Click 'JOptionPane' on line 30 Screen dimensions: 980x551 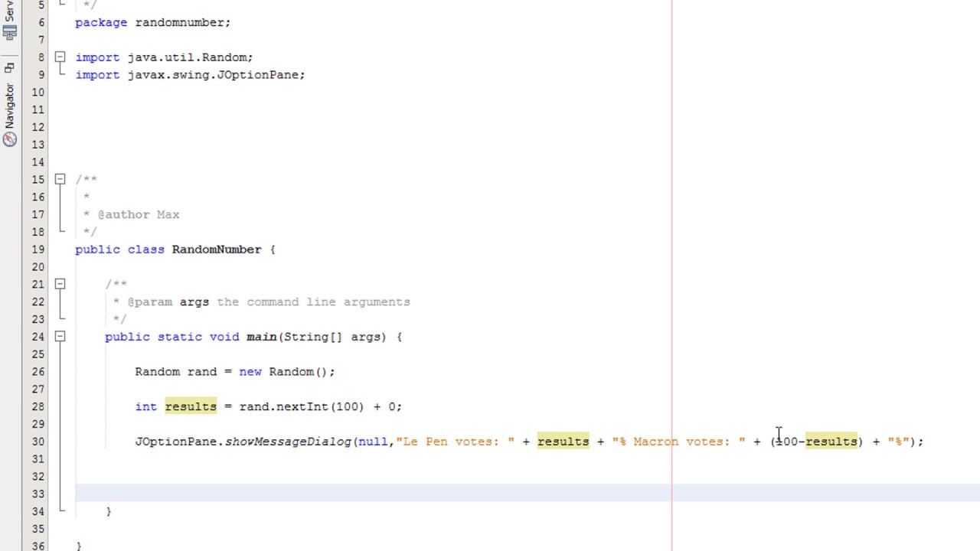pos(176,442)
